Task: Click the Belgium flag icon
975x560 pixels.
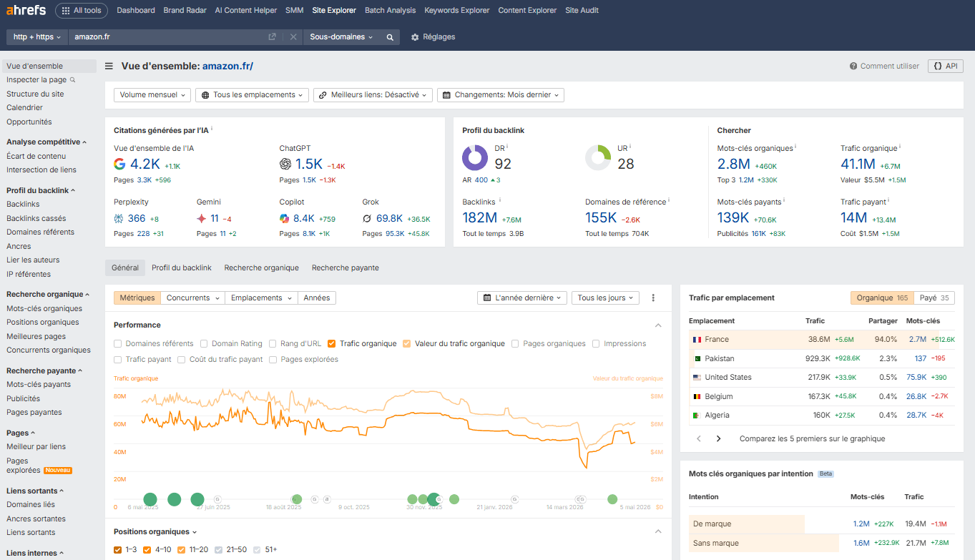Action: [697, 396]
